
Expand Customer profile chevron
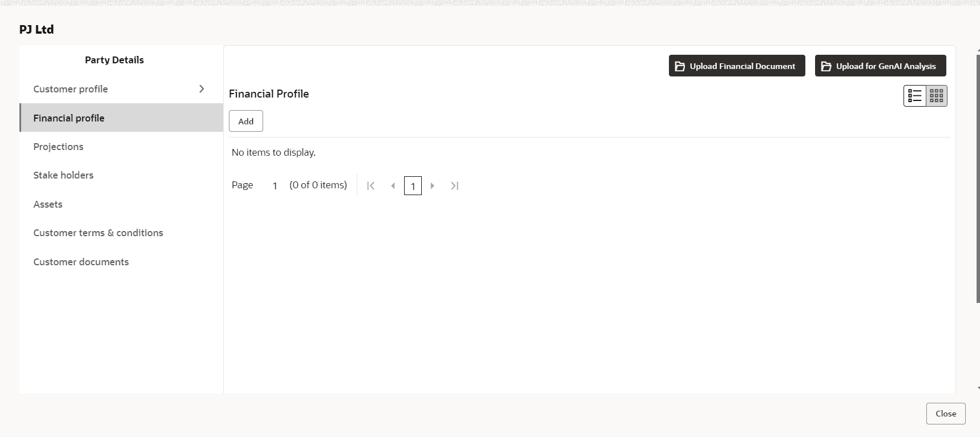[x=201, y=89]
